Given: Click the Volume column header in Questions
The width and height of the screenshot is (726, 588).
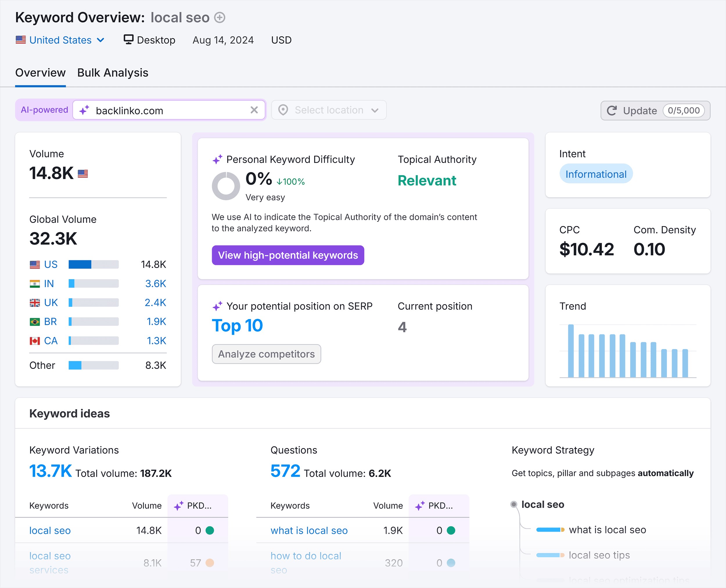Looking at the screenshot, I should [x=388, y=506].
